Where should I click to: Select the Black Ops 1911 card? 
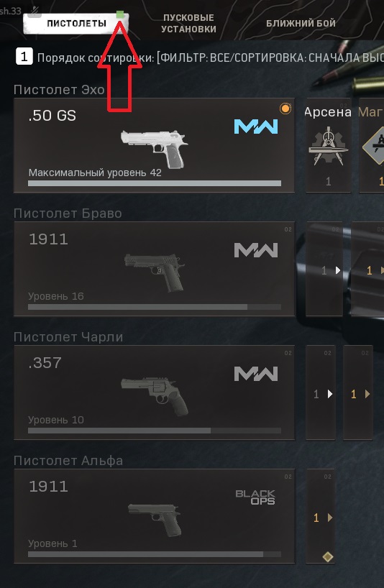154,516
